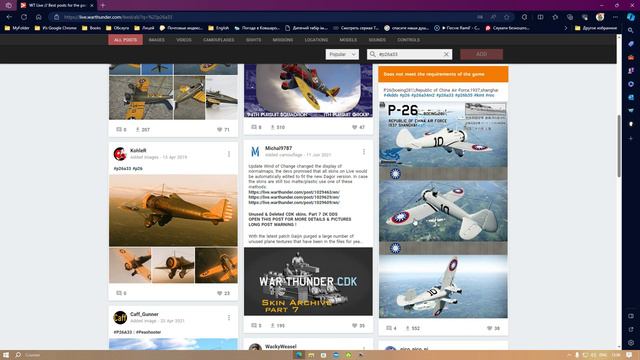This screenshot has height=360, width=640.
Task: Switch to the MISSIONS tab
Action: point(283,40)
